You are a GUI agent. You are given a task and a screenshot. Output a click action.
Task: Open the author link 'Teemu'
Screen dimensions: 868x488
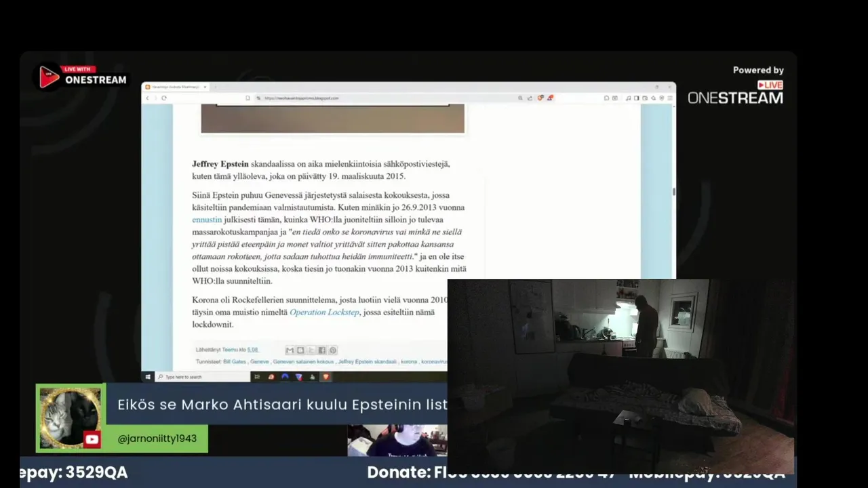click(230, 350)
